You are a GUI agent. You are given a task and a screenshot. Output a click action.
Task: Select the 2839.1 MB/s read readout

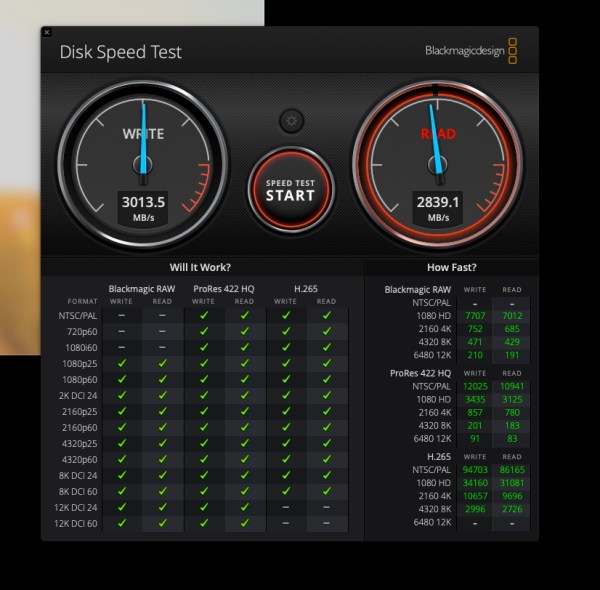pyautogui.click(x=438, y=201)
